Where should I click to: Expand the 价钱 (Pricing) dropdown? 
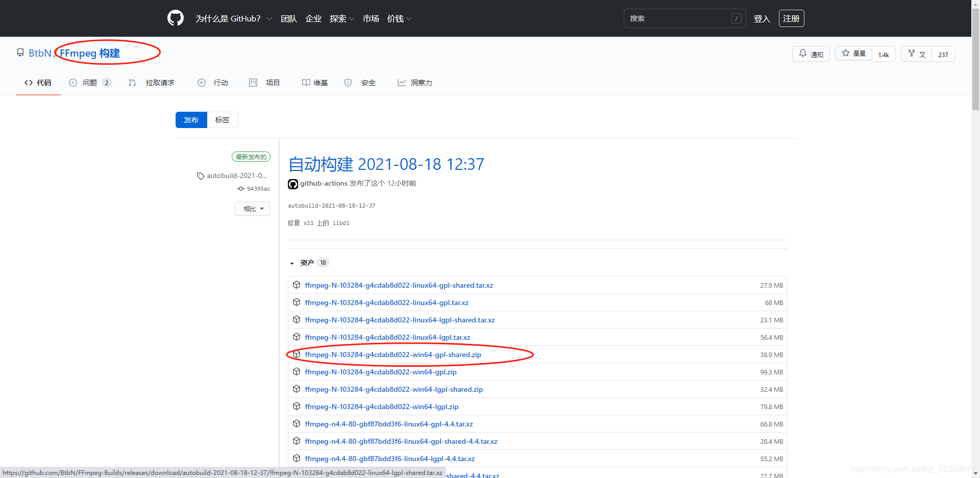tap(399, 19)
